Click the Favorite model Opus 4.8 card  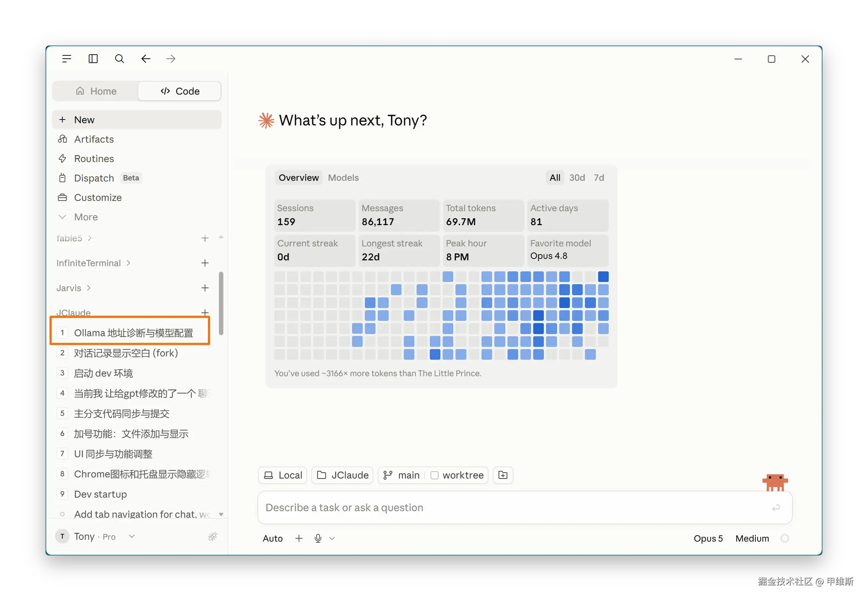(x=568, y=250)
